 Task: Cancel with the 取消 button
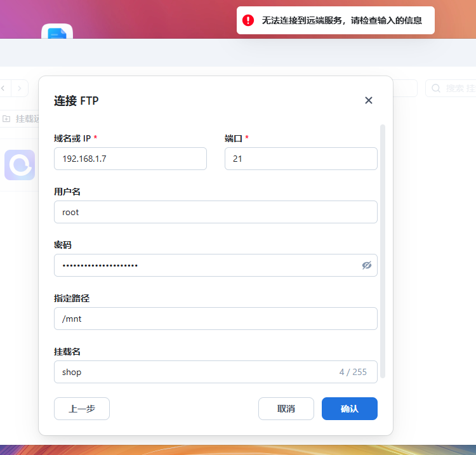coord(286,409)
